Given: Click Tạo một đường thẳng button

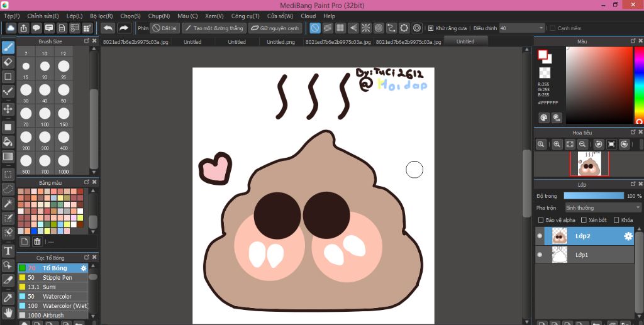Looking at the screenshot, I should (214, 28).
